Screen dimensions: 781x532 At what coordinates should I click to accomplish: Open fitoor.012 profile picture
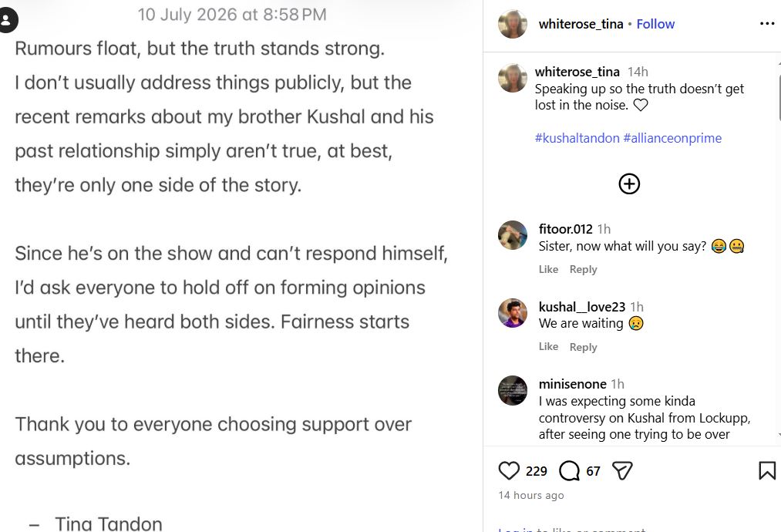click(513, 235)
